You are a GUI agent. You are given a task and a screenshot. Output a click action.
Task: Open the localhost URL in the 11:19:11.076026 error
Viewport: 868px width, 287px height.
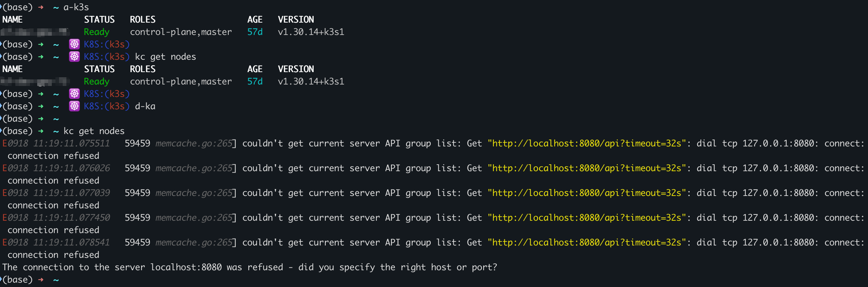pos(586,168)
